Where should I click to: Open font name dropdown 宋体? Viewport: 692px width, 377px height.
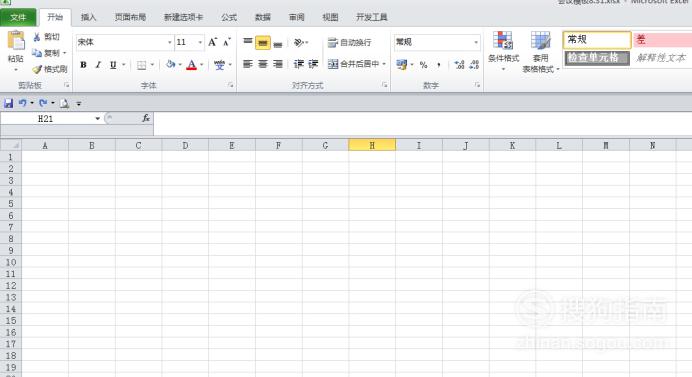(x=169, y=42)
